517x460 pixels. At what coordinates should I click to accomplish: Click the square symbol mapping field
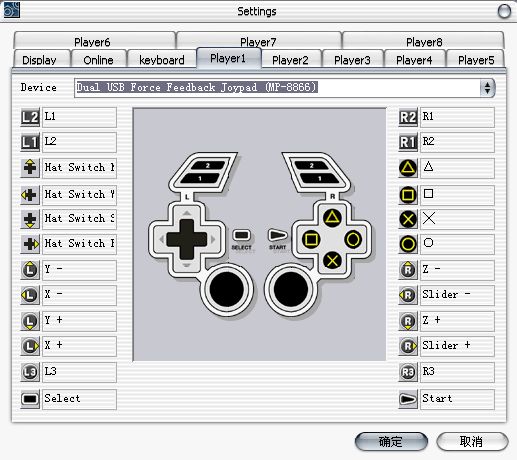[457, 195]
